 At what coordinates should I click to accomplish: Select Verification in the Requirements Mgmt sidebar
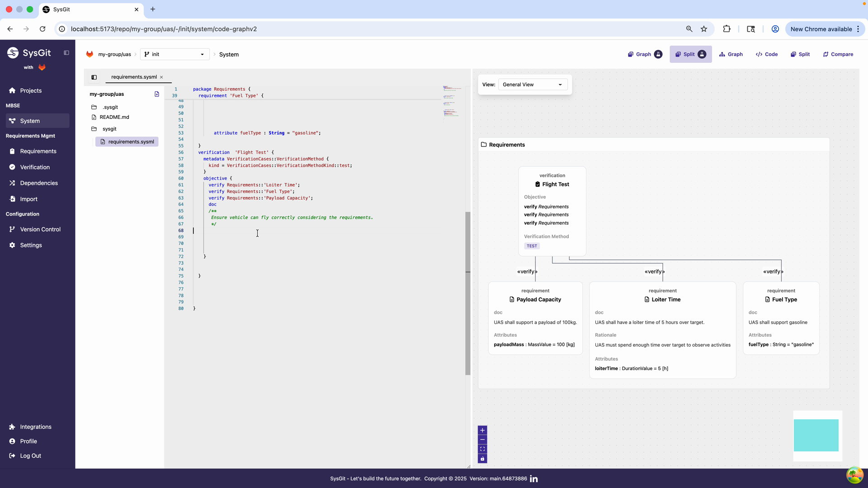[35, 167]
